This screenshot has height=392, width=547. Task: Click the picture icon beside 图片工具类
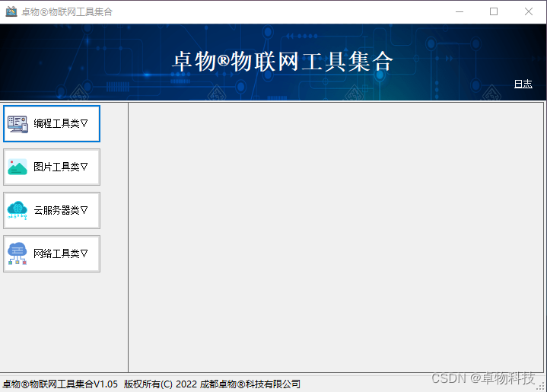pos(17,167)
